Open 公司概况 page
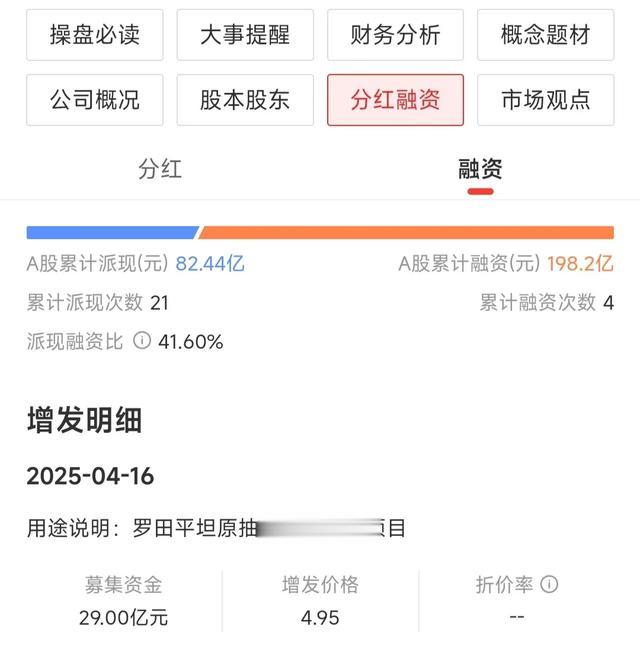The width and height of the screenshot is (640, 655). tap(95, 100)
